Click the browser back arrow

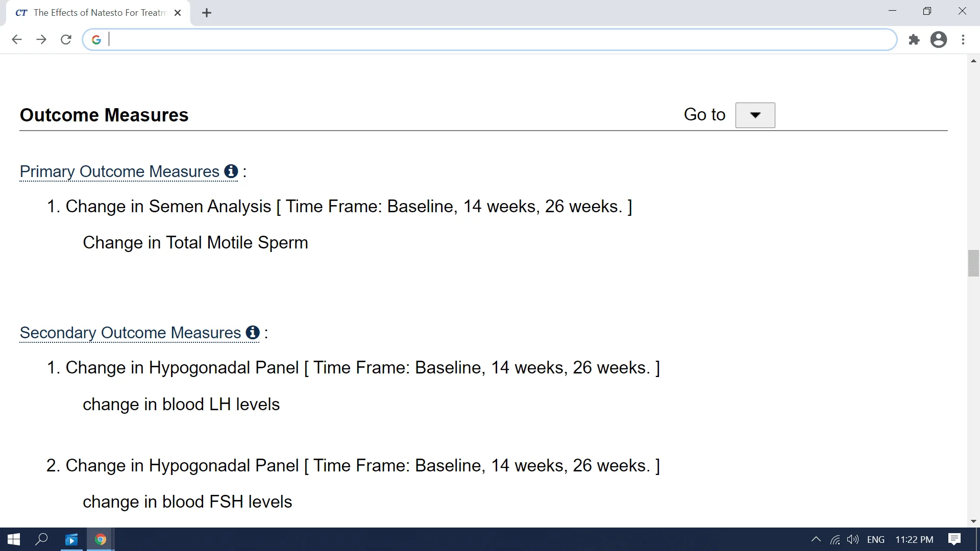click(17, 40)
